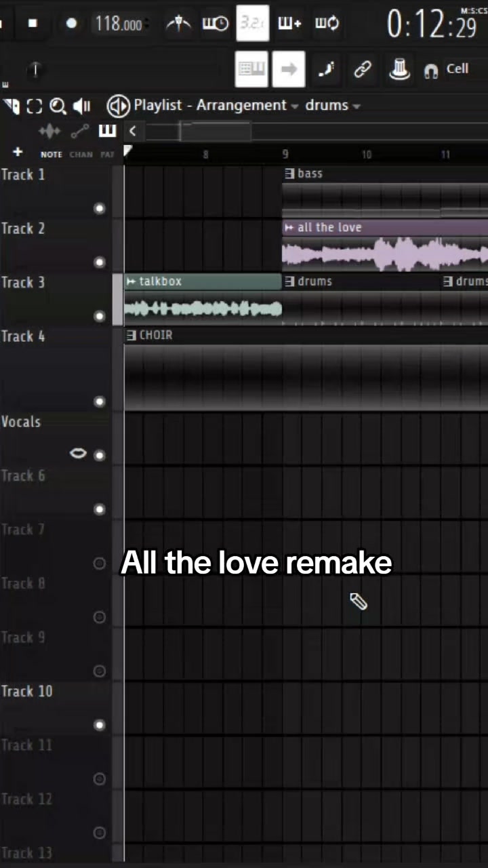
Task: Select the Track 1 header label
Action: click(23, 175)
